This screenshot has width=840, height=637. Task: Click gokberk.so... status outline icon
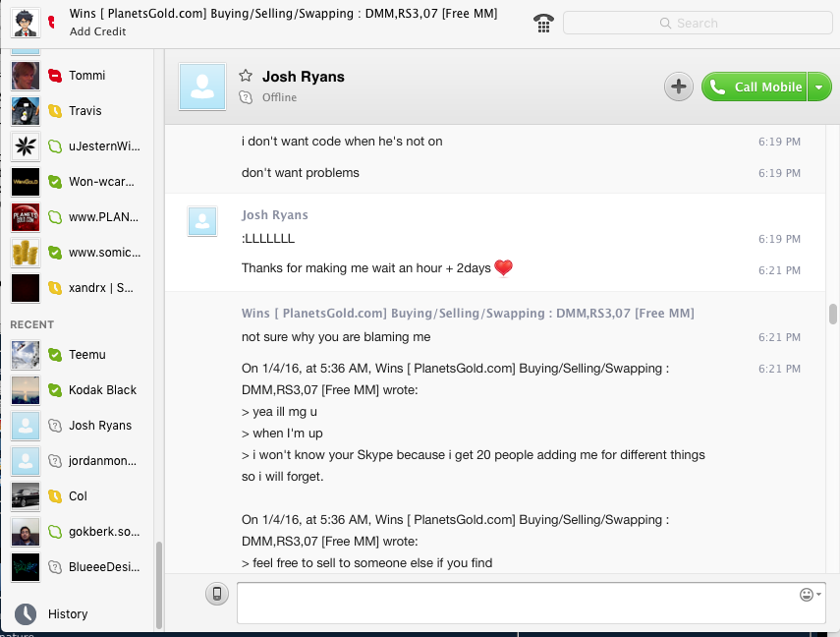[x=55, y=532]
